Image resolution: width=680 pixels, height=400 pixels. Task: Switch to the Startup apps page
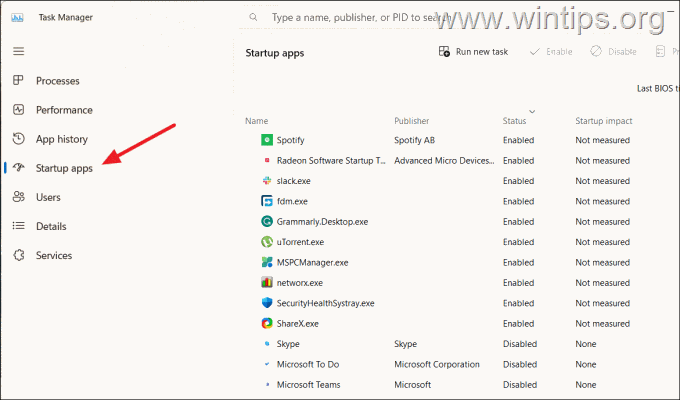click(x=64, y=168)
